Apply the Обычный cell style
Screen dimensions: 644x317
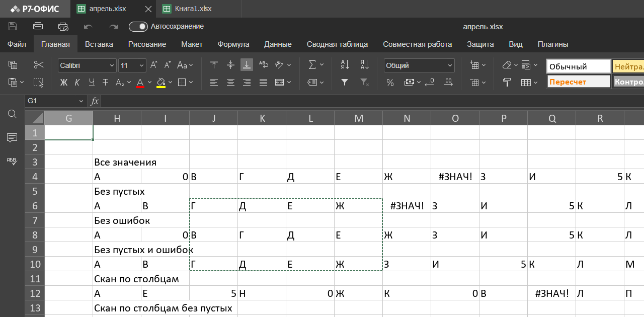[x=578, y=66]
